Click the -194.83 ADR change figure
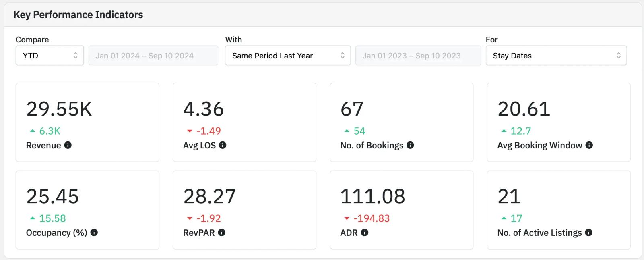Viewport: 644px width, 260px height. click(372, 218)
